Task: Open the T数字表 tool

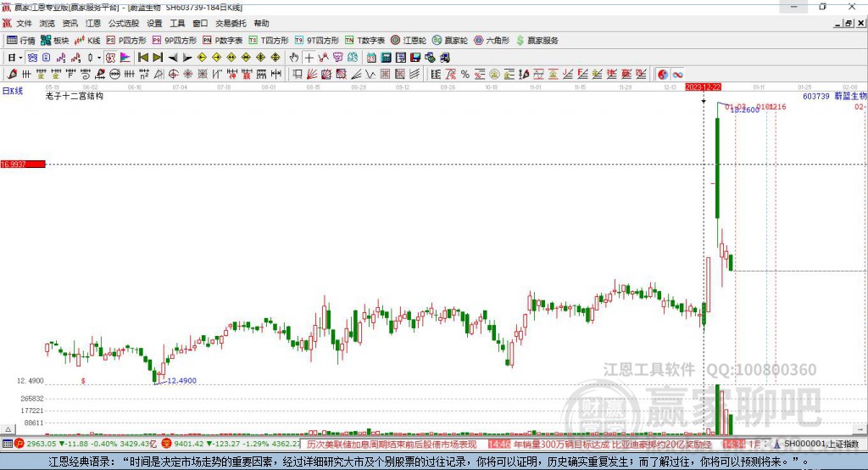Action: (x=364, y=41)
